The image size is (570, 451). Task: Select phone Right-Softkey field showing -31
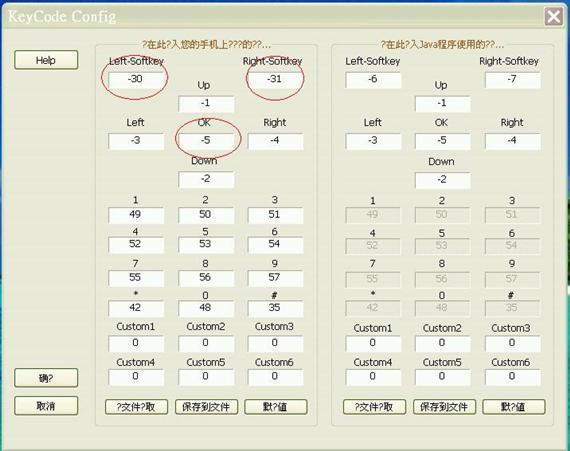tap(275, 80)
